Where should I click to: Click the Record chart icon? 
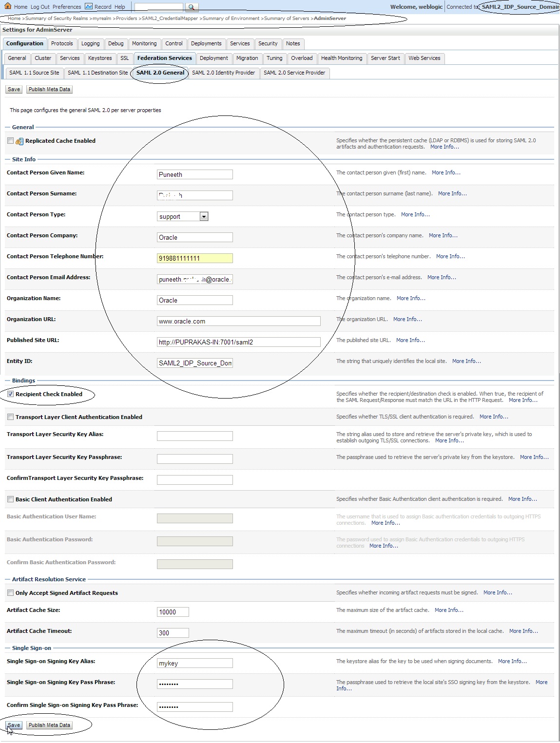(89, 6)
